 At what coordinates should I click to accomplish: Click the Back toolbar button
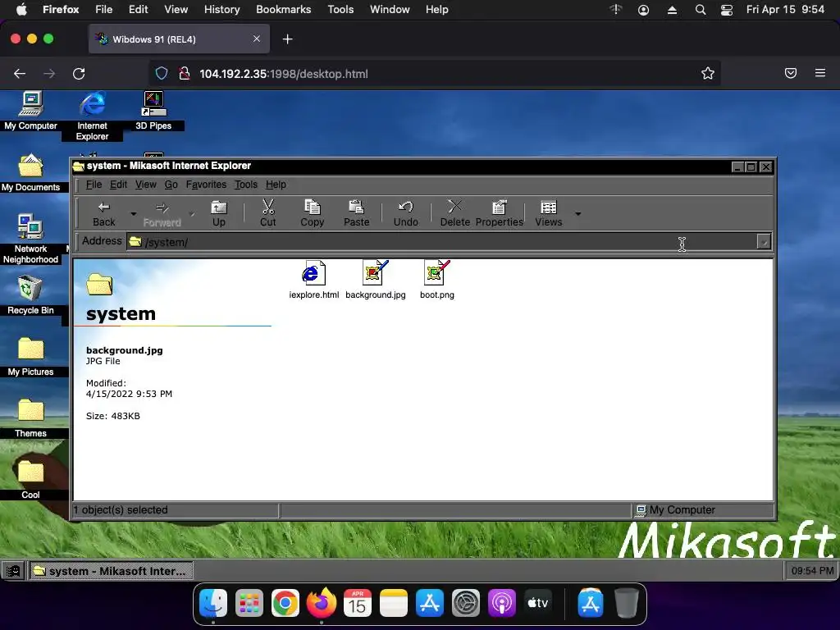(104, 213)
